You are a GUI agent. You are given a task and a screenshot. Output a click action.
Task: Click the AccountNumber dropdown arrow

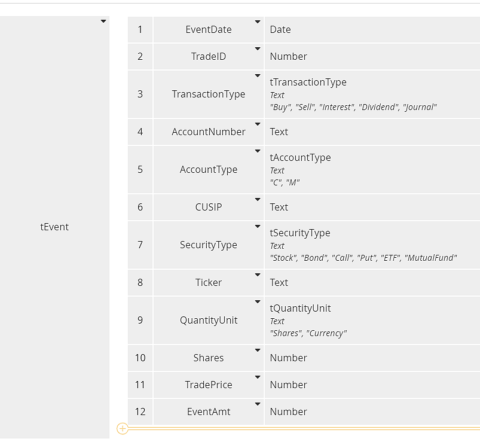pyautogui.click(x=258, y=124)
